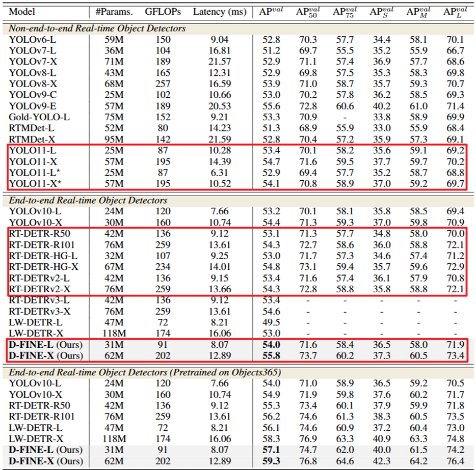
Task: Select the bold 57.1 AP value
Action: tap(271, 450)
